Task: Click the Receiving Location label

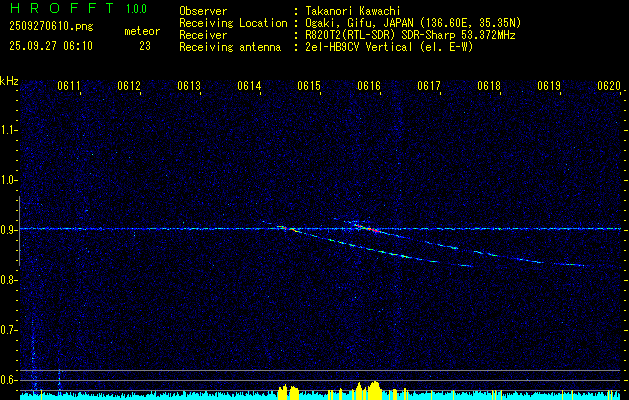Action: [x=233, y=23]
